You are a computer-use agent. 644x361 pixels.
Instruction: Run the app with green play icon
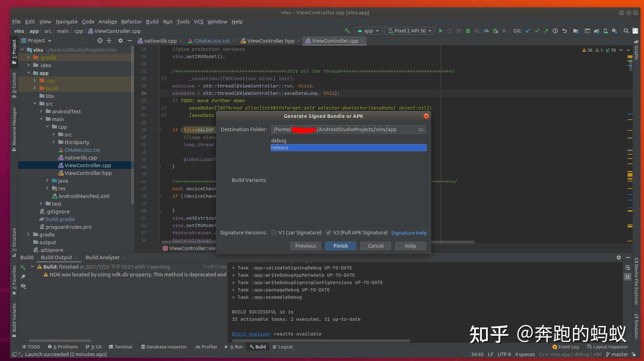pyautogui.click(x=441, y=31)
